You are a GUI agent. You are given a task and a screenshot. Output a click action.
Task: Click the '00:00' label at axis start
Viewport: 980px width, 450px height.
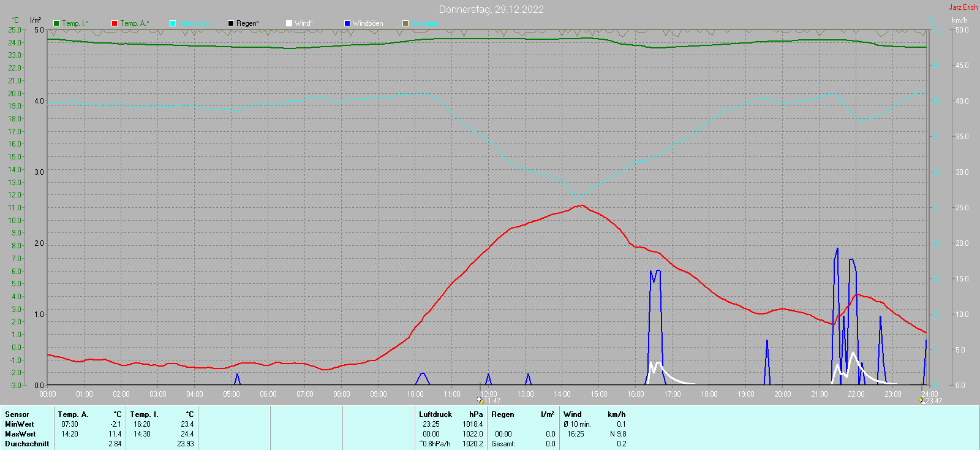coord(48,394)
